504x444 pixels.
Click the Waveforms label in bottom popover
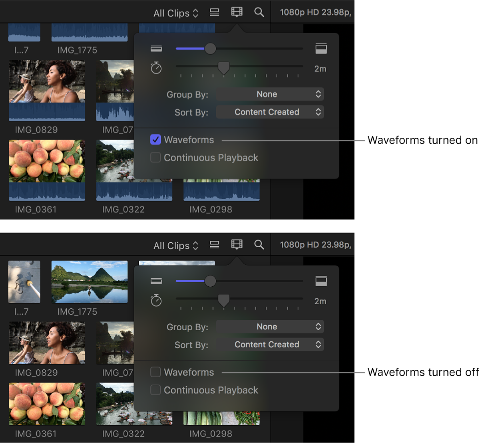[x=189, y=372]
